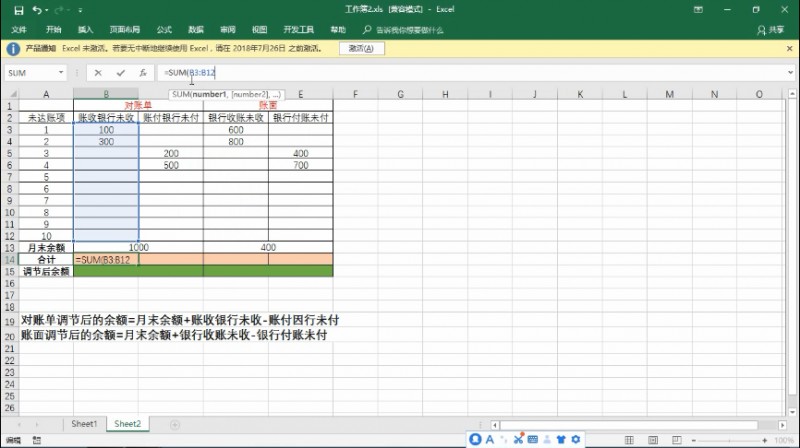Screen dimensions: 800x448
Task: Click cell C5 containing 200
Action: 171,153
